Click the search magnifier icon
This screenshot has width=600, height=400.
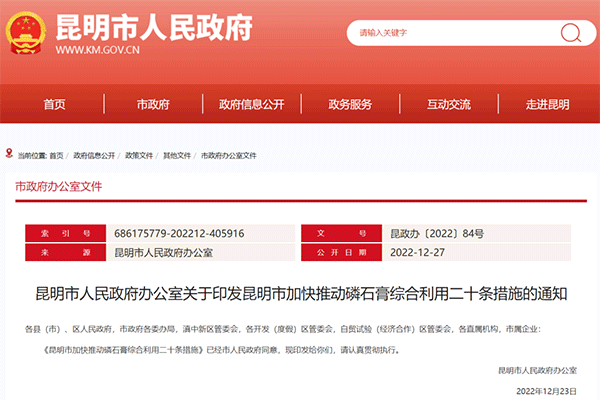point(569,32)
